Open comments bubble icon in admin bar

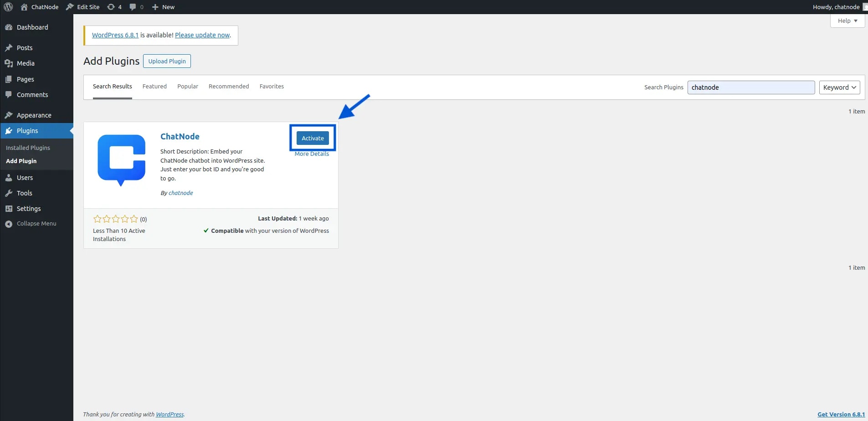coord(133,7)
